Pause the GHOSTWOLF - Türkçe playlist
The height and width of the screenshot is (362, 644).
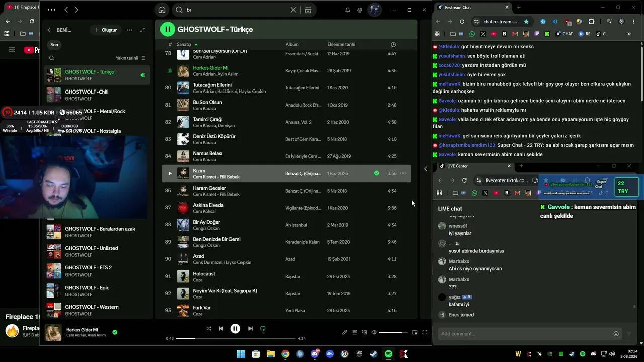[168, 29]
